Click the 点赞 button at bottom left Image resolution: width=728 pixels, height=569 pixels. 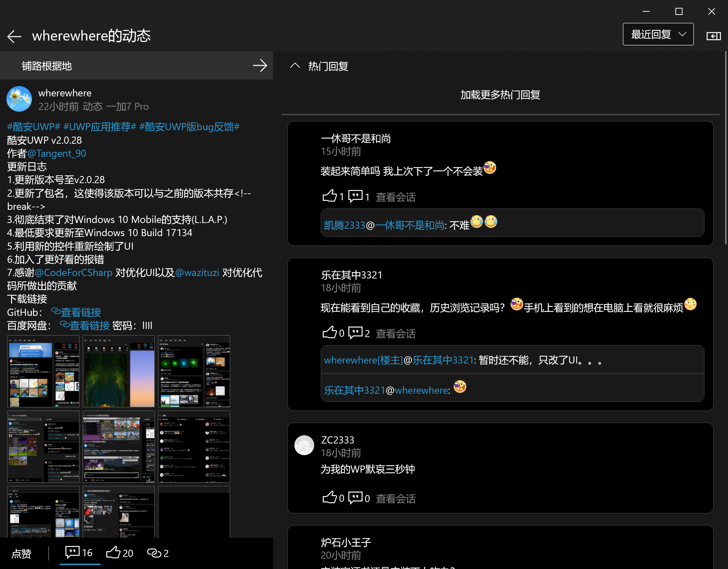[x=21, y=553]
